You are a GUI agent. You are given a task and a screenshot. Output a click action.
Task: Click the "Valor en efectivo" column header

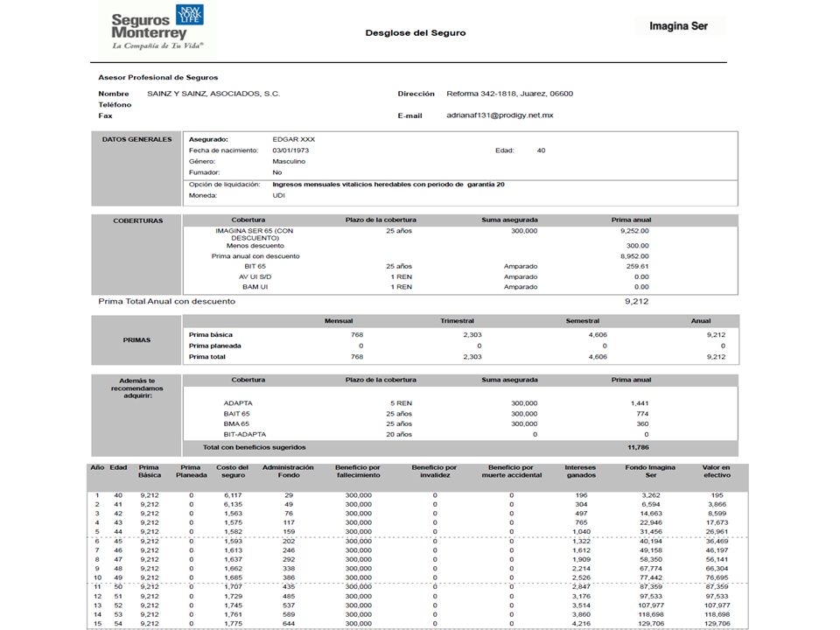click(x=717, y=472)
